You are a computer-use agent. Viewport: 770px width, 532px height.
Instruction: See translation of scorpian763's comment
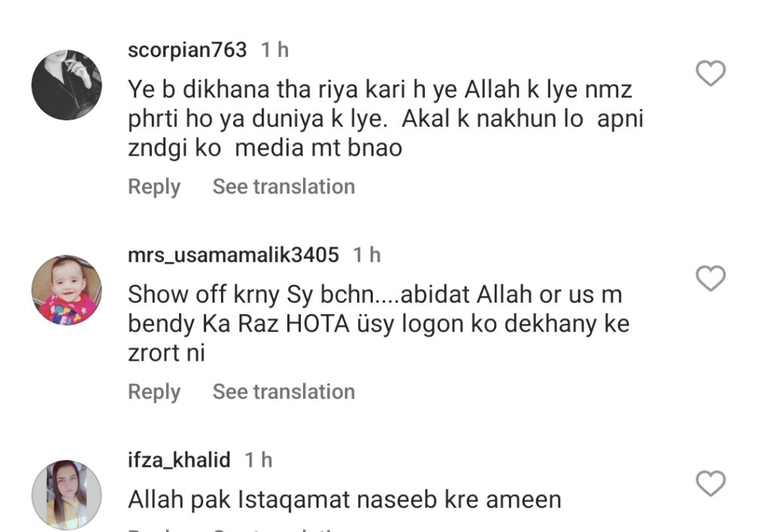coord(283,187)
